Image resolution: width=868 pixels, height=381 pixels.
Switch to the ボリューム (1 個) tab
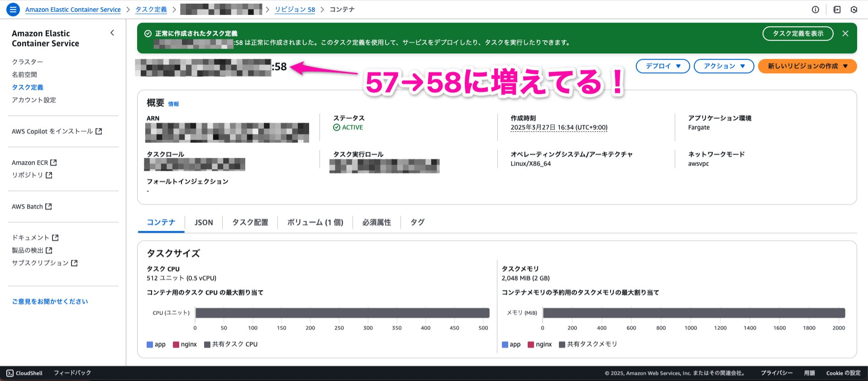[x=315, y=222]
